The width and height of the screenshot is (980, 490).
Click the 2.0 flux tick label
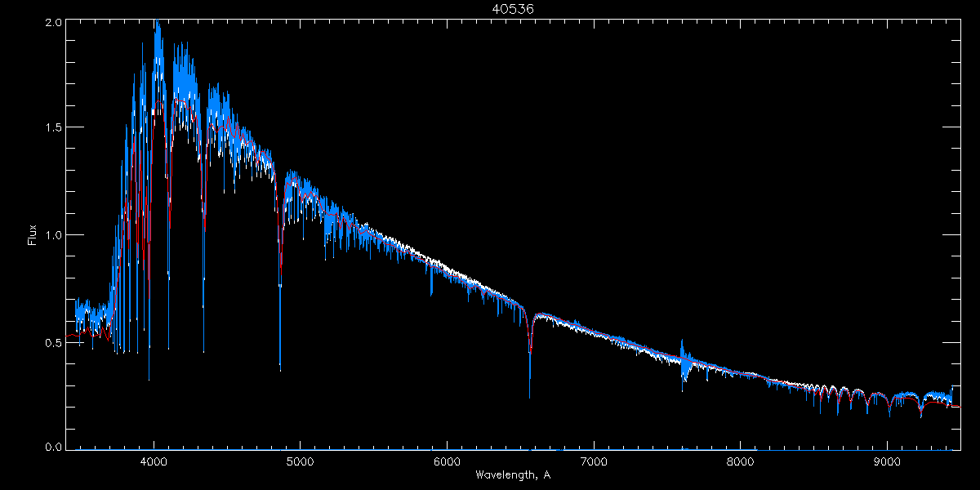coord(54,23)
